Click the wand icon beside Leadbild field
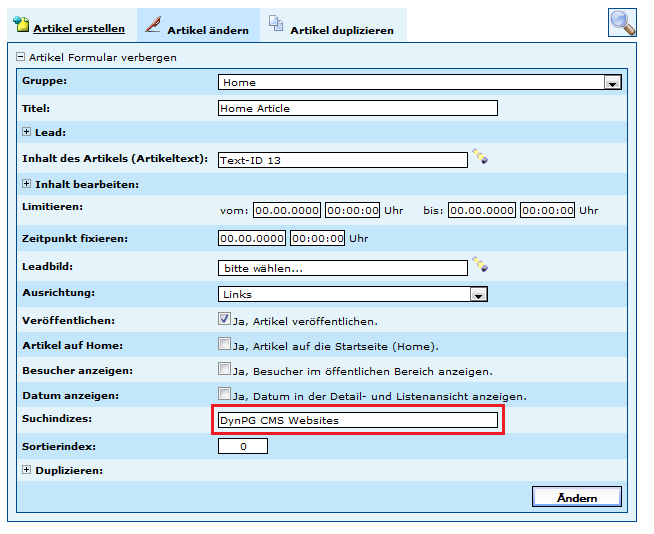This screenshot has height=534, width=654. point(480,265)
